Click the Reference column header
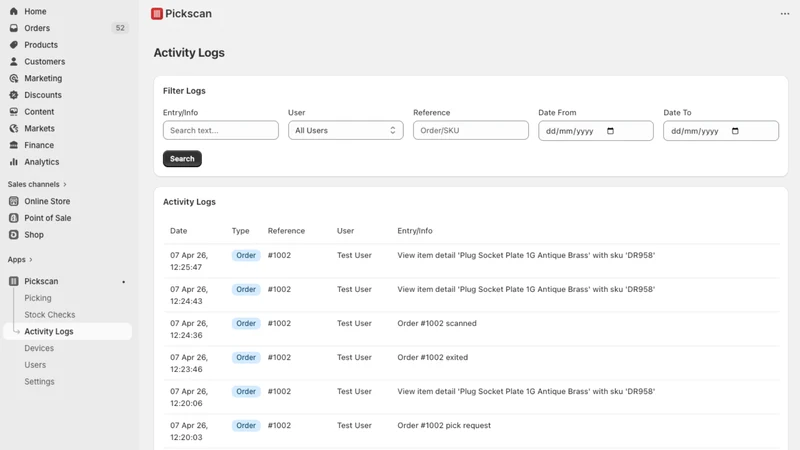800x450 pixels. click(286, 231)
